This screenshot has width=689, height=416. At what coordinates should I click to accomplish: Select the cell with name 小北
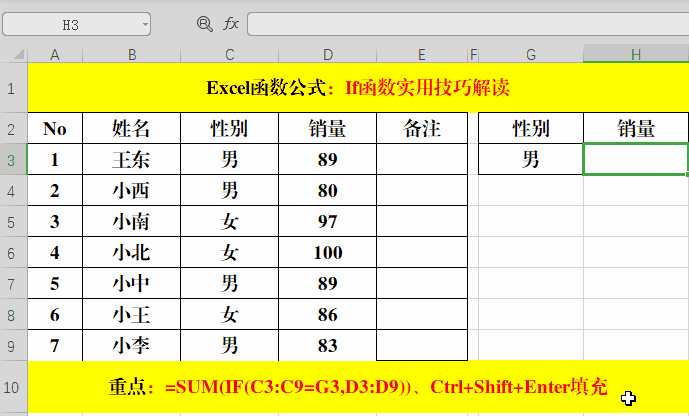(x=131, y=253)
